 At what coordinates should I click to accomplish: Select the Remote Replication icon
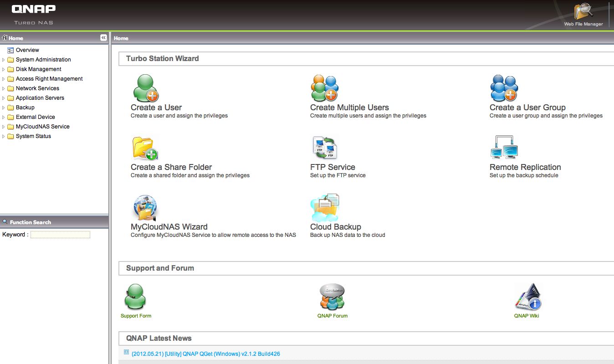[x=504, y=147]
